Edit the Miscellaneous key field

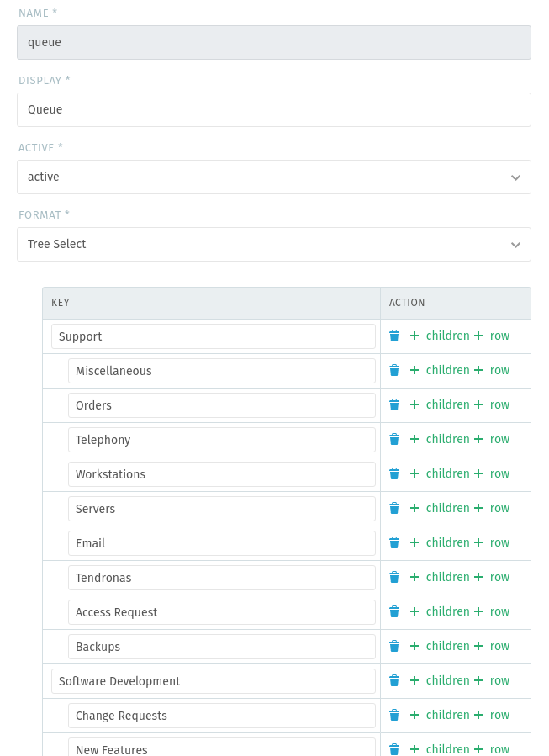pyautogui.click(x=222, y=371)
